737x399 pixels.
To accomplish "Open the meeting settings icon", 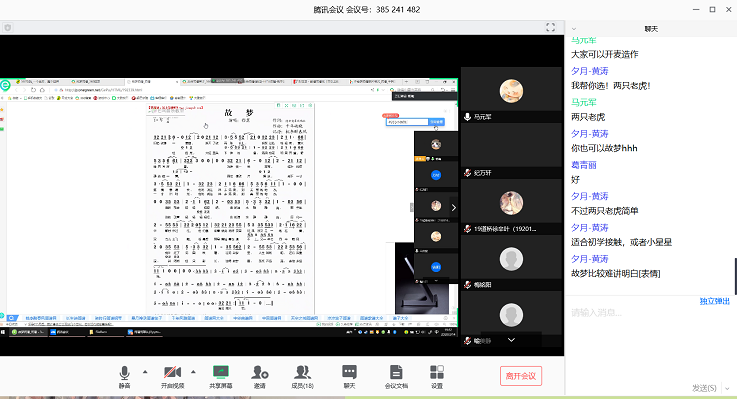I will (x=437, y=376).
